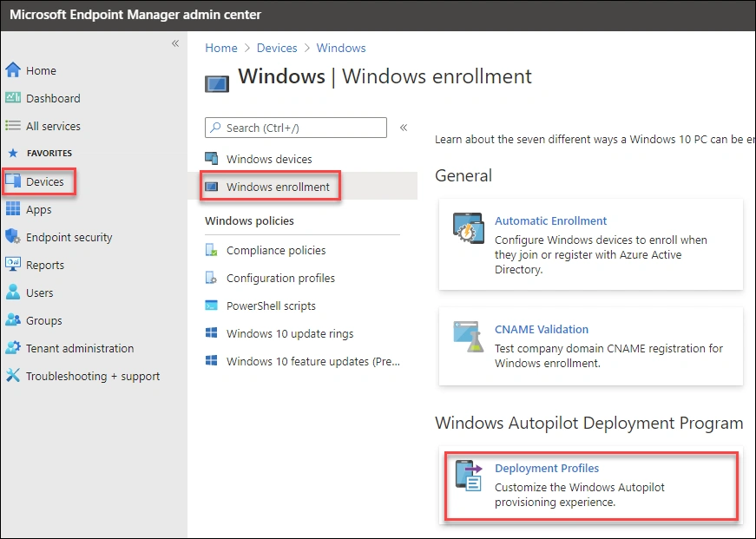Click the Dashboard chart icon
Image resolution: width=756 pixels, height=539 pixels.
click(x=13, y=98)
